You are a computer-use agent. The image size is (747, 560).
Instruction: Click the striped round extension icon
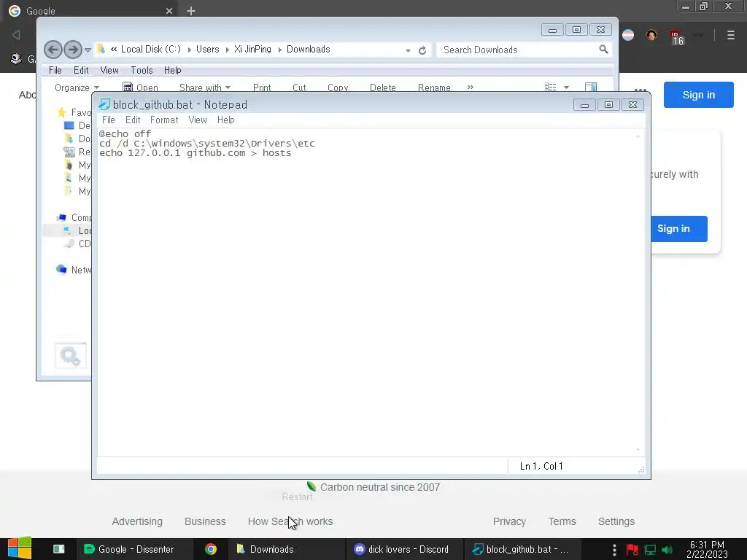click(x=628, y=35)
